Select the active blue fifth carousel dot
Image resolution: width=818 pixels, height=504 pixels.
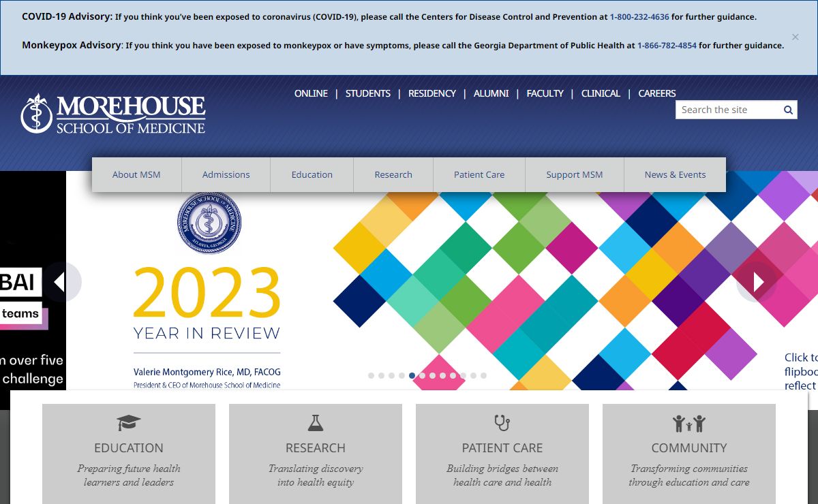pos(412,375)
